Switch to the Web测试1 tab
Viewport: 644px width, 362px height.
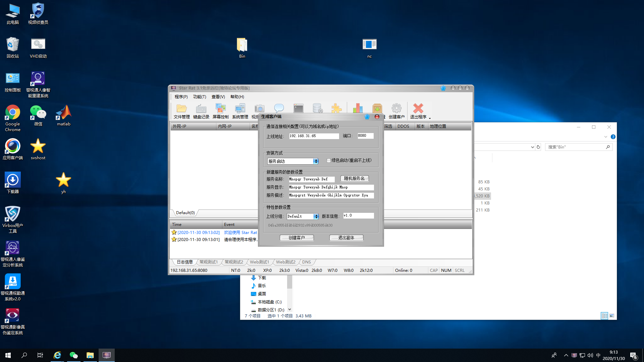click(x=259, y=262)
